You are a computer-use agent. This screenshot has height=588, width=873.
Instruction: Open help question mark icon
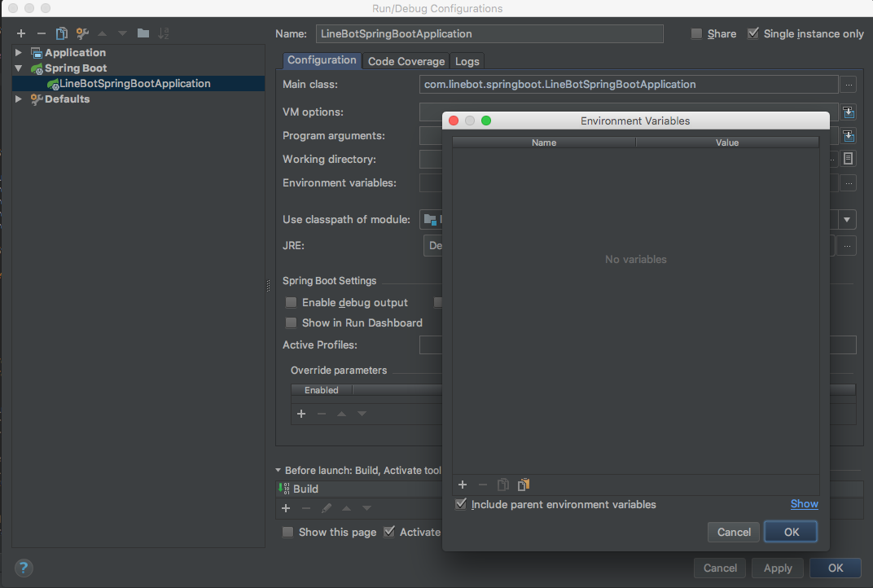coord(24,568)
